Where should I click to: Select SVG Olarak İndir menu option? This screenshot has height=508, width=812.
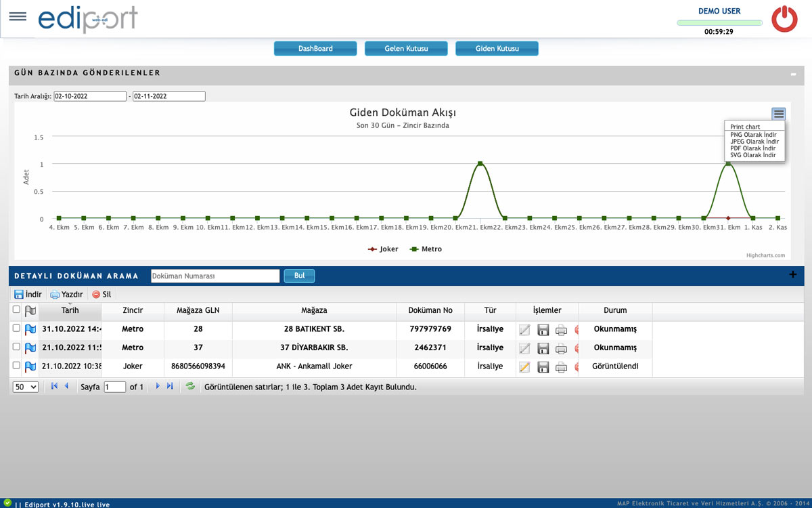click(754, 155)
